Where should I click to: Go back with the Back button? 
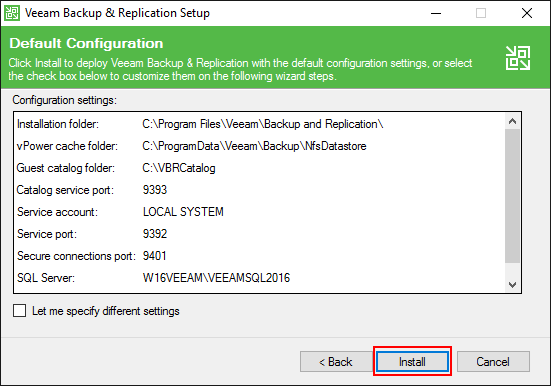click(x=336, y=361)
